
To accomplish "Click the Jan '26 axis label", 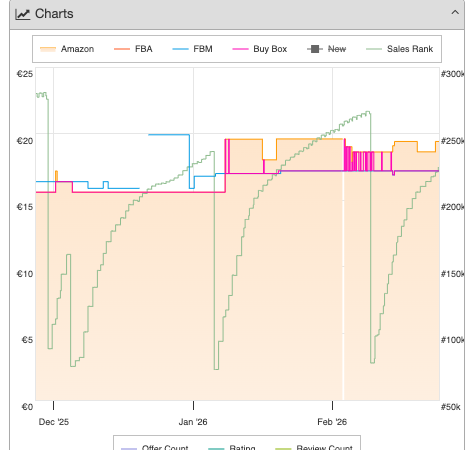I will pos(193,422).
